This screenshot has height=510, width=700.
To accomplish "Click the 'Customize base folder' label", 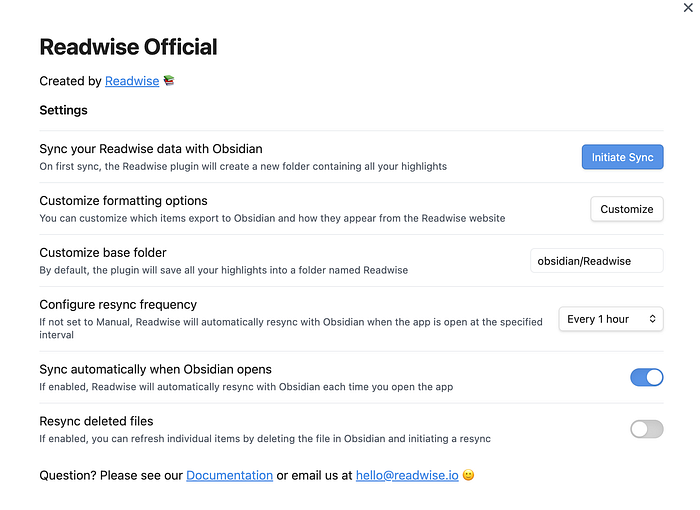I will pos(103,252).
